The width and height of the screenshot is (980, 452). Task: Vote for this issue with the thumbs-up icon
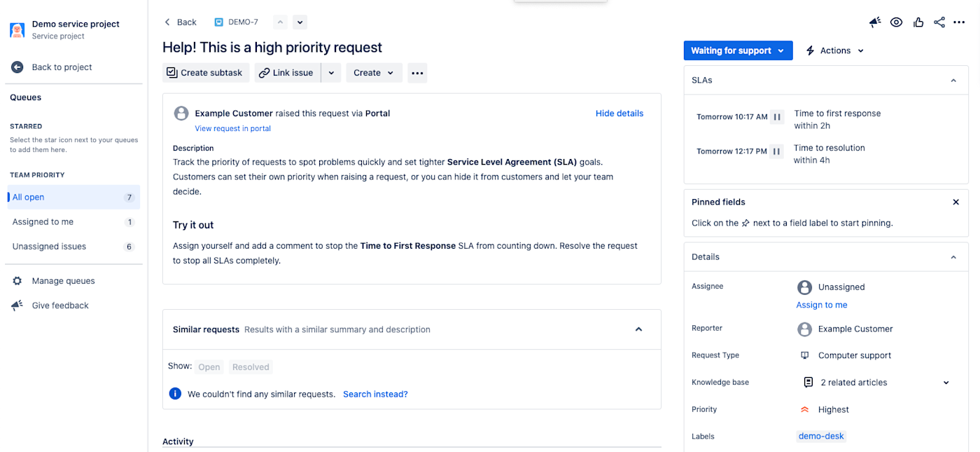(x=918, y=22)
